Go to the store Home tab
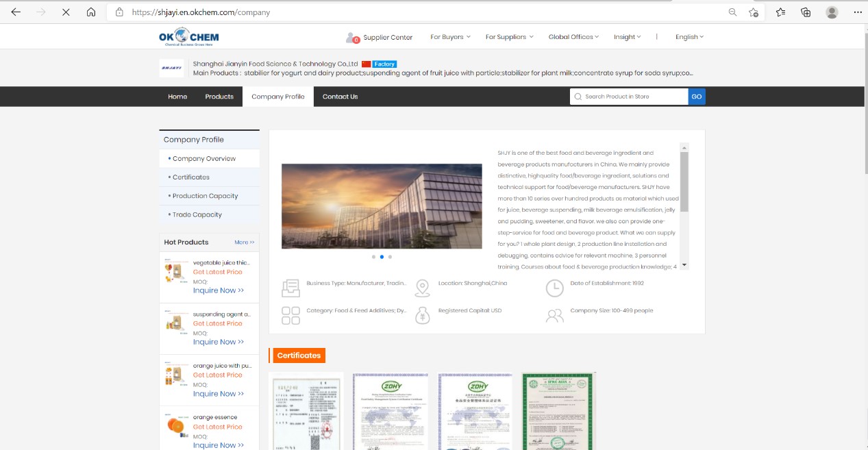 pyautogui.click(x=177, y=97)
